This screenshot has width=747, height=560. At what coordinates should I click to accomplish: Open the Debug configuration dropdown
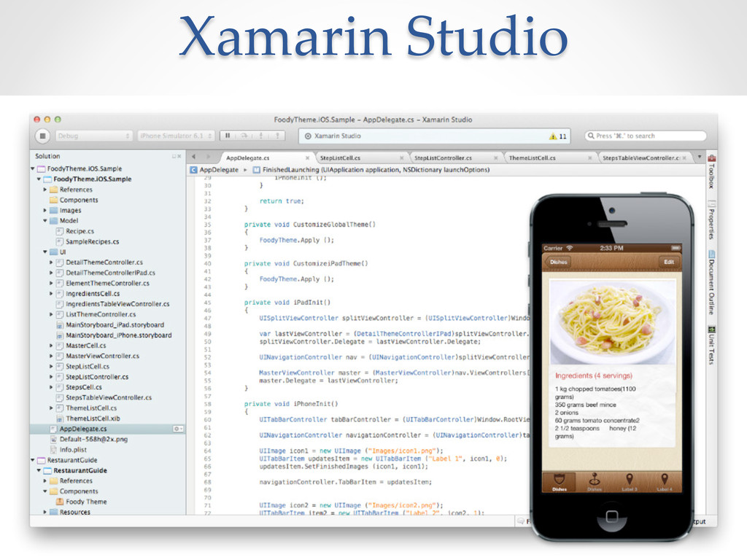[93, 136]
